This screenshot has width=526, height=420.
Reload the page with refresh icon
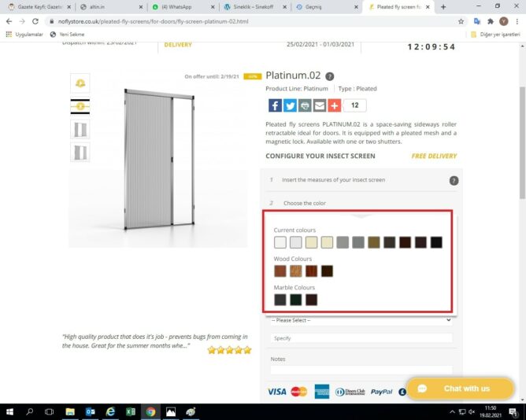pos(35,21)
